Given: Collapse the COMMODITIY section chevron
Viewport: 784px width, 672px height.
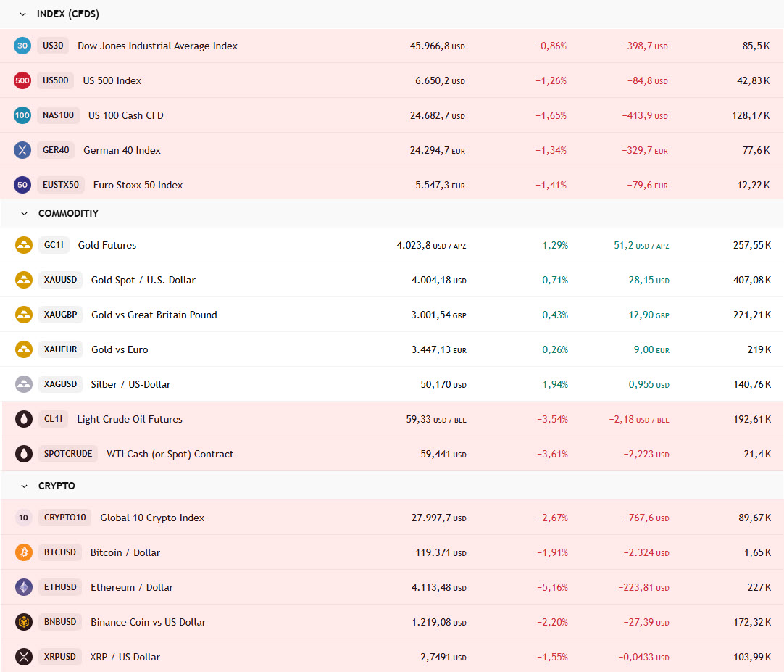Looking at the screenshot, I should (x=24, y=214).
